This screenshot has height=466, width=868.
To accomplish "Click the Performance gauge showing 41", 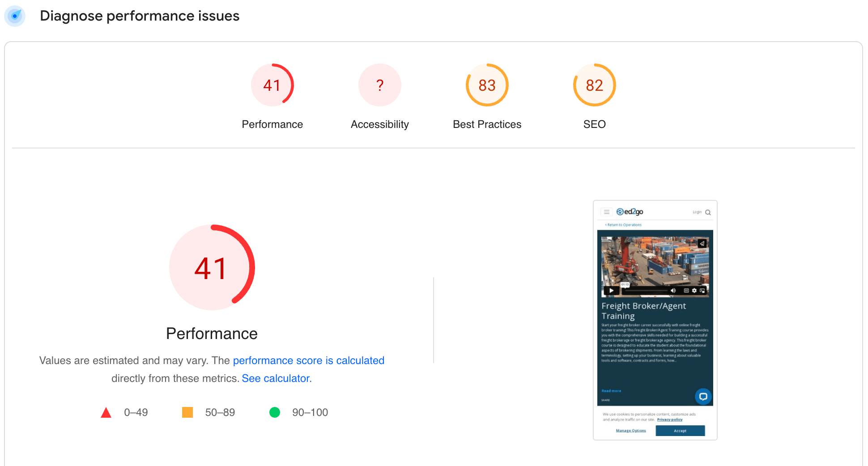I will 272,85.
